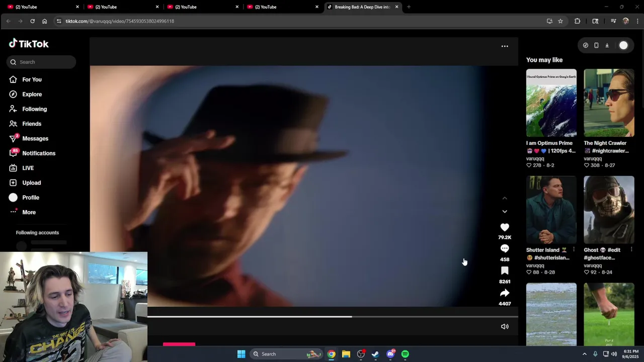Switch to the second YouTube tab
This screenshot has height=362, width=644.
click(122, 7)
